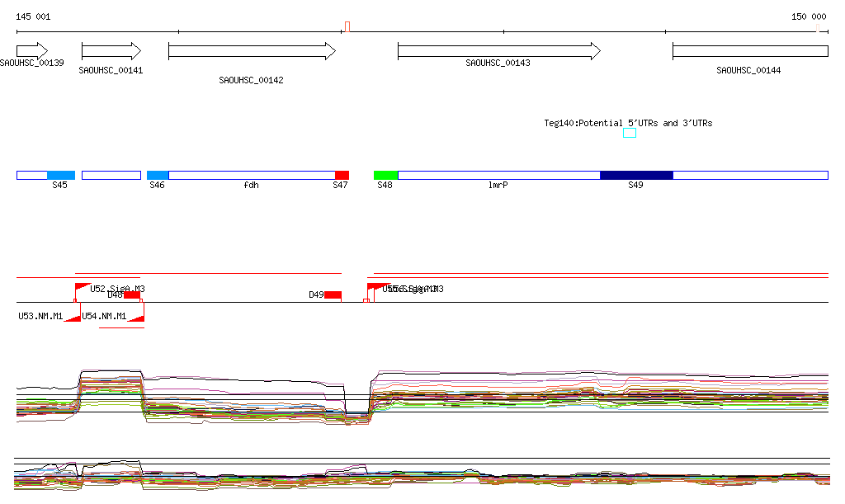Image resolution: width=845 pixels, height=504 pixels.
Task: Click the red S47 segment
Action: click(342, 175)
